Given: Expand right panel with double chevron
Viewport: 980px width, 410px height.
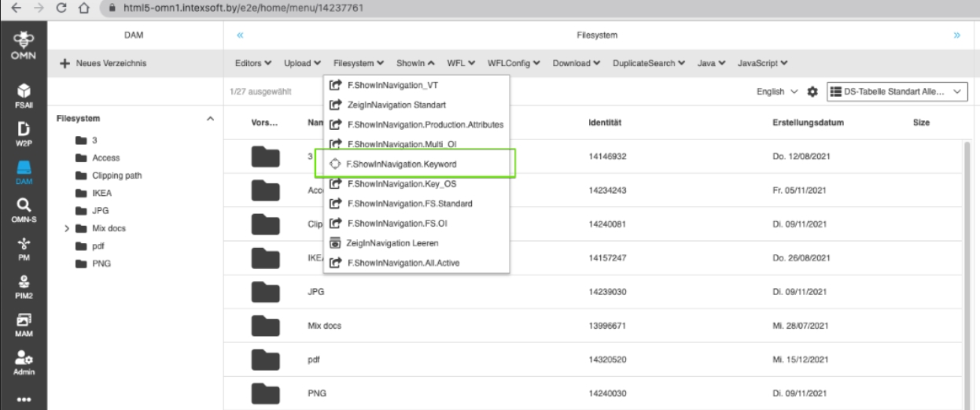Looking at the screenshot, I should pyautogui.click(x=957, y=35).
